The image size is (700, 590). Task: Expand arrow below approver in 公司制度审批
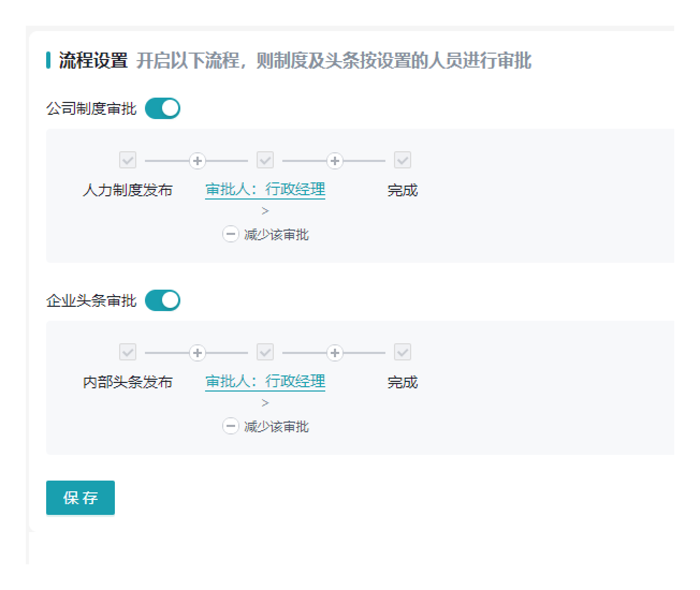coord(265,211)
